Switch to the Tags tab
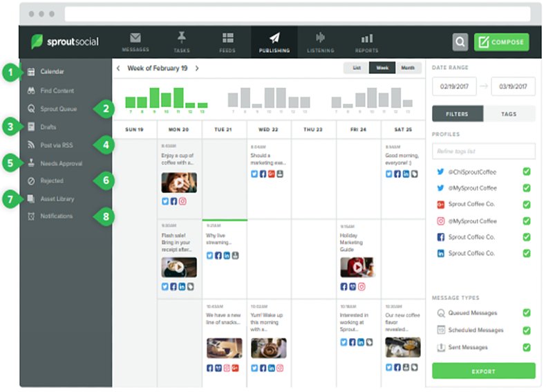The image size is (546, 392). [509, 114]
